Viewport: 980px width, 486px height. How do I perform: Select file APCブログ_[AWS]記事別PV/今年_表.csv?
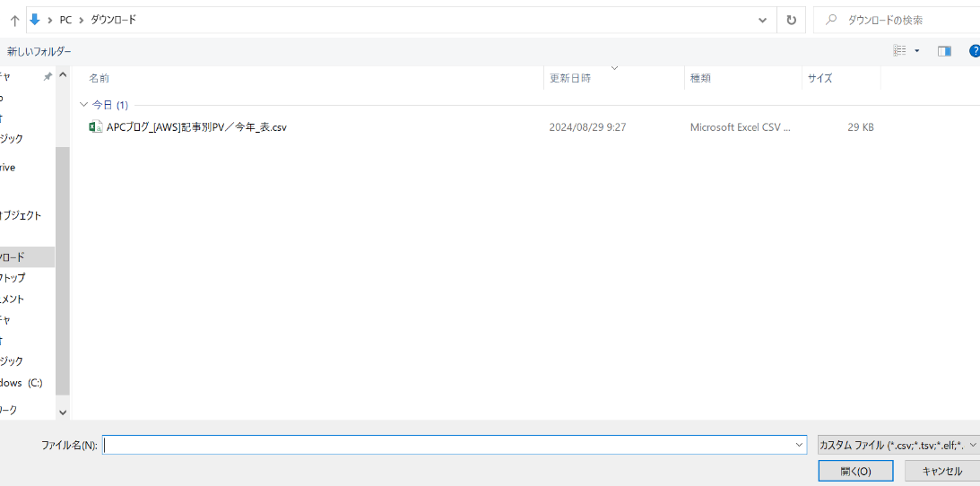tap(196, 127)
